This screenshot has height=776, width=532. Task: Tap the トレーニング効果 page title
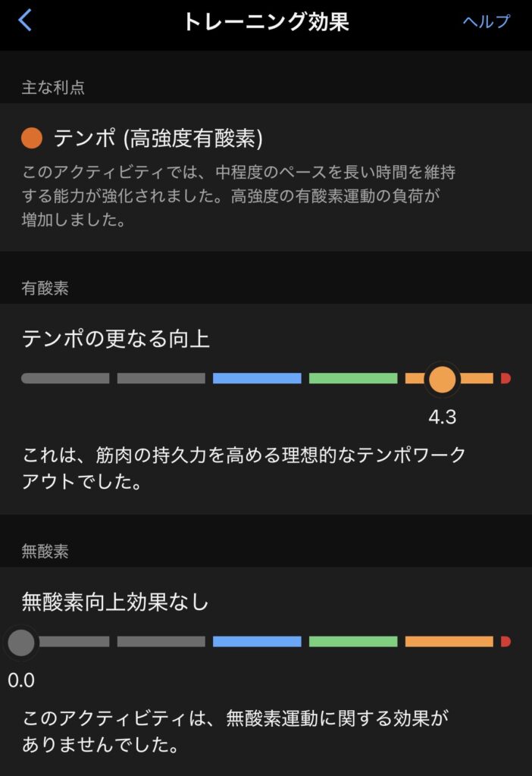(x=265, y=21)
